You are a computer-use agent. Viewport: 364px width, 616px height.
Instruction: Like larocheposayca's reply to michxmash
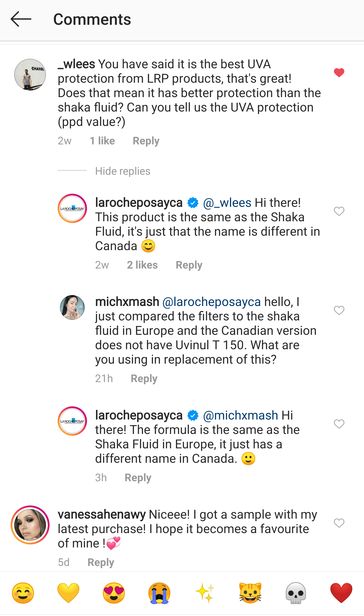pos(339,424)
